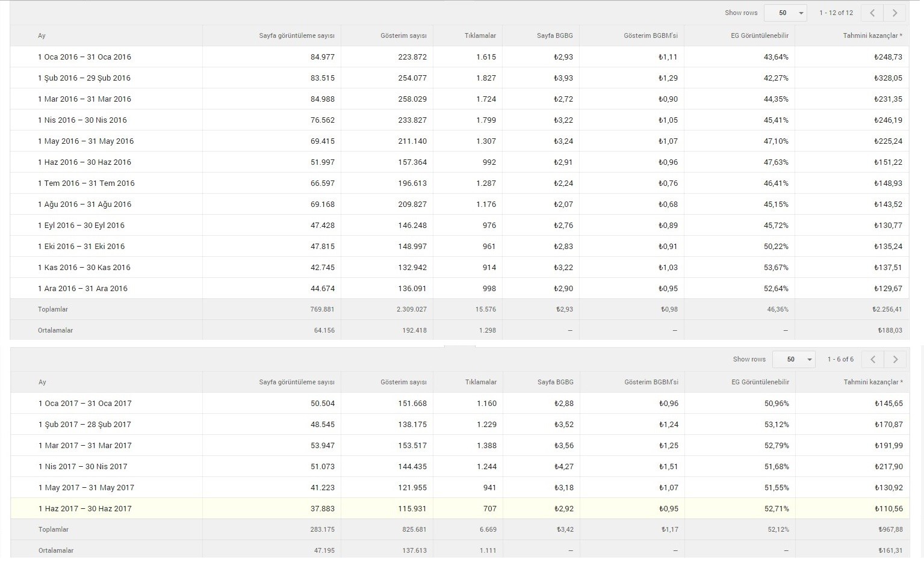Select the 1 Şub 2016 – 29 Şub 2016 row
This screenshot has height=563, width=924.
coord(459,78)
